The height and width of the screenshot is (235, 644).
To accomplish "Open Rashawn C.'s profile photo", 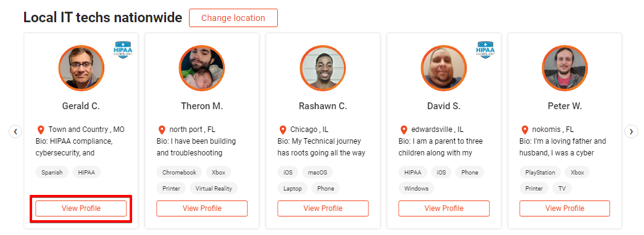I will (323, 68).
